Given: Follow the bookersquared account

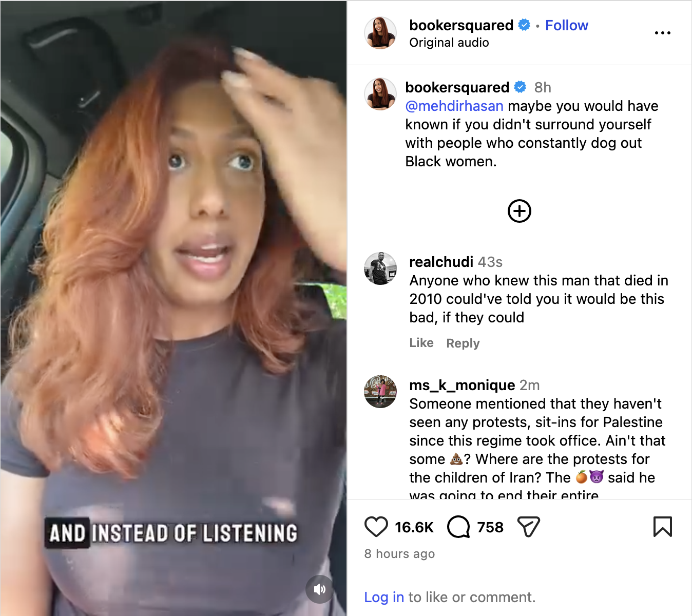Looking at the screenshot, I should [x=566, y=25].
